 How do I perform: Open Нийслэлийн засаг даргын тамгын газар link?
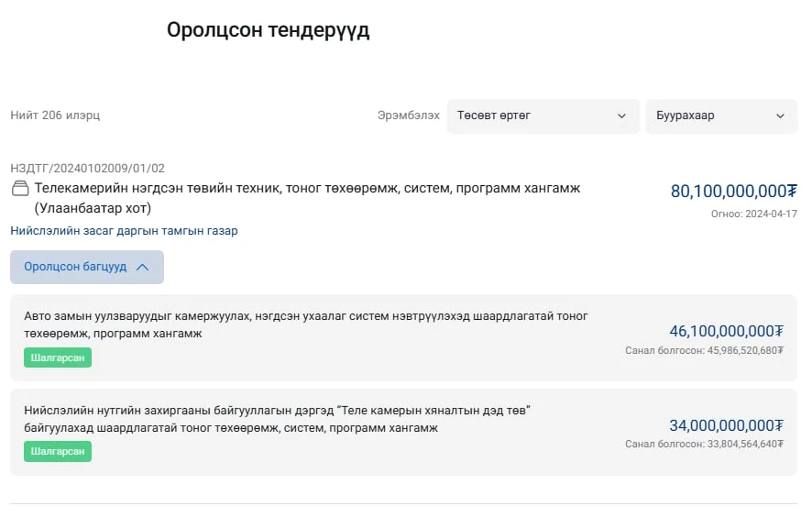[124, 231]
